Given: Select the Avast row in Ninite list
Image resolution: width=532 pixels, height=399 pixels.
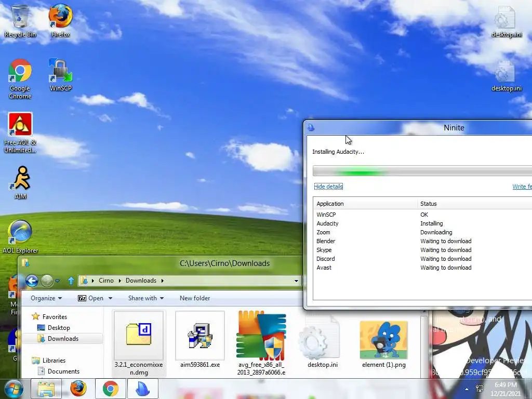Looking at the screenshot, I should (x=422, y=268).
